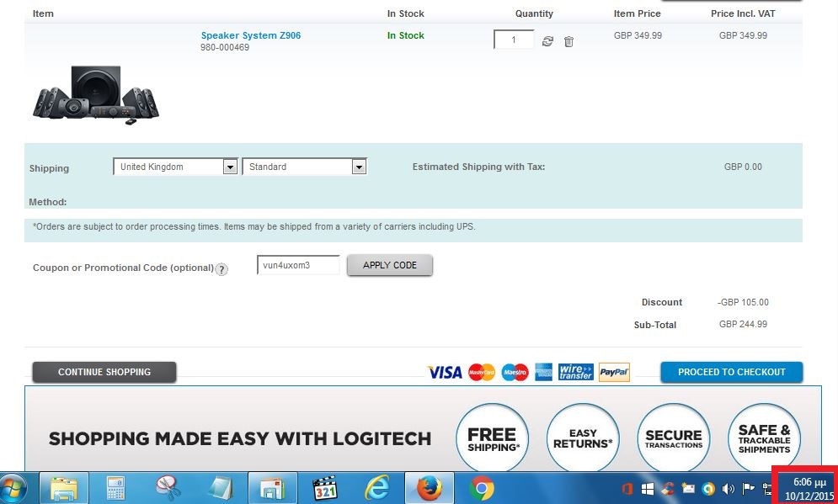Open Media Player Classic 321 icon

[325, 489]
